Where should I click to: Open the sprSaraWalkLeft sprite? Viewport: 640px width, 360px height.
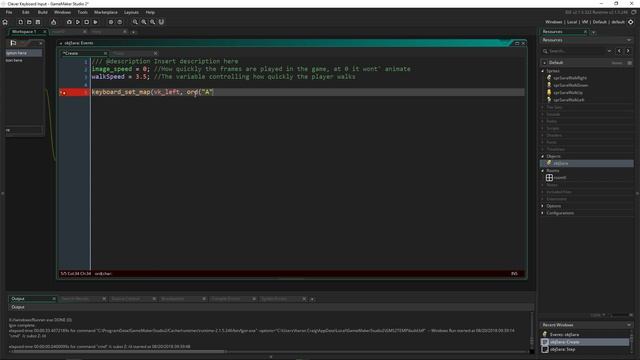click(569, 100)
